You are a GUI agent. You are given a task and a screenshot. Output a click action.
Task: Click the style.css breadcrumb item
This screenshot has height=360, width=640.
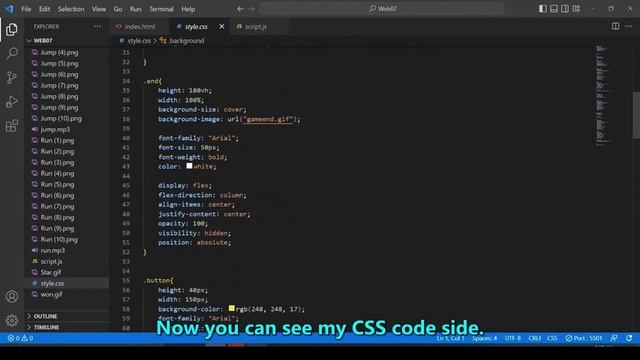139,41
